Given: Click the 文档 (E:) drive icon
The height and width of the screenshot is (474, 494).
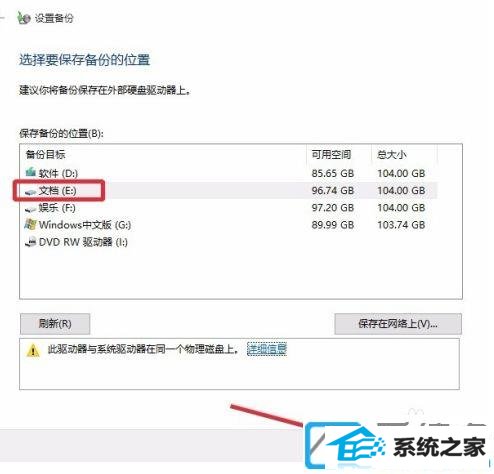Looking at the screenshot, I should 31,191.
